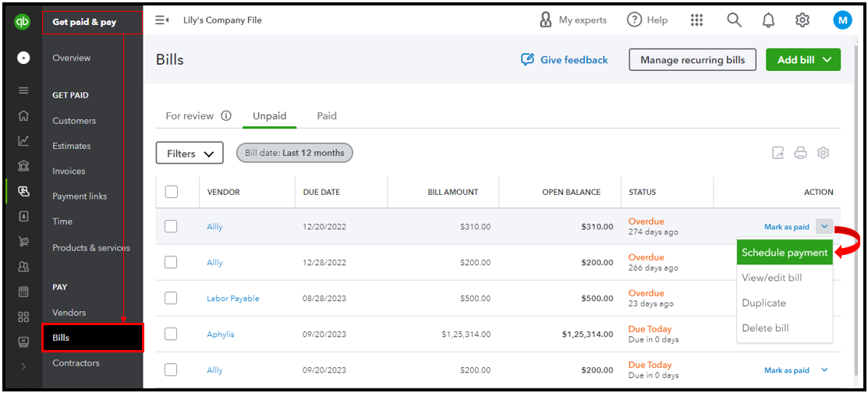868x393 pixels.
Task: Open the Give feedback link
Action: coord(565,60)
